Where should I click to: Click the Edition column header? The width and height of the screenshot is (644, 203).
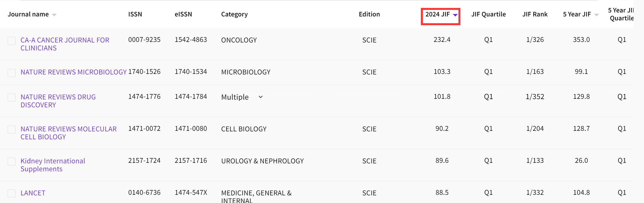click(x=369, y=14)
